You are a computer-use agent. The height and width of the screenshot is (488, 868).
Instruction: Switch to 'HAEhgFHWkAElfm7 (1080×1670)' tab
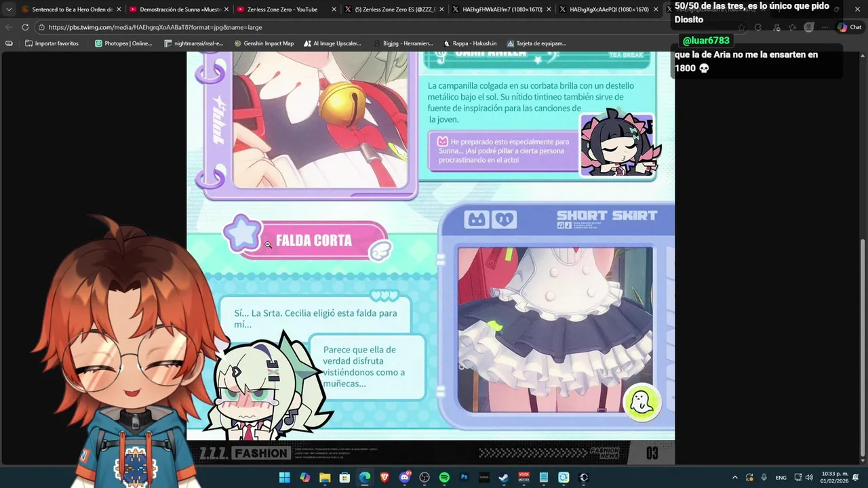point(502,9)
